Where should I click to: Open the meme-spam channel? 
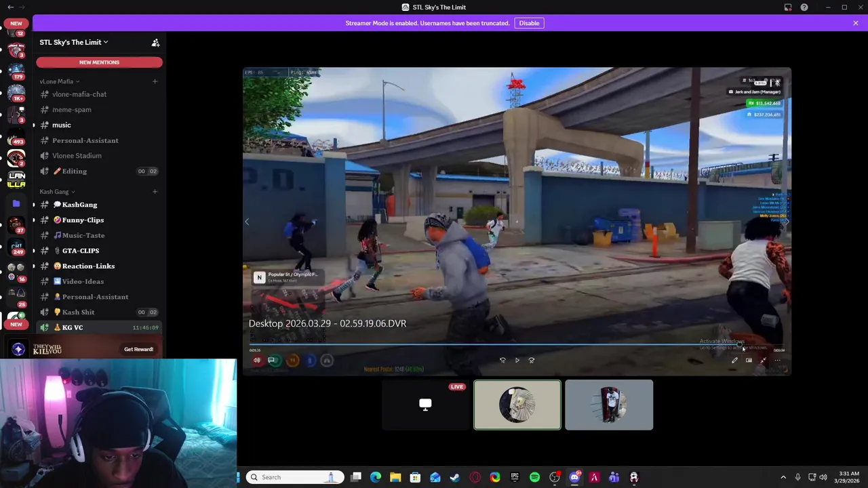[x=98, y=110]
